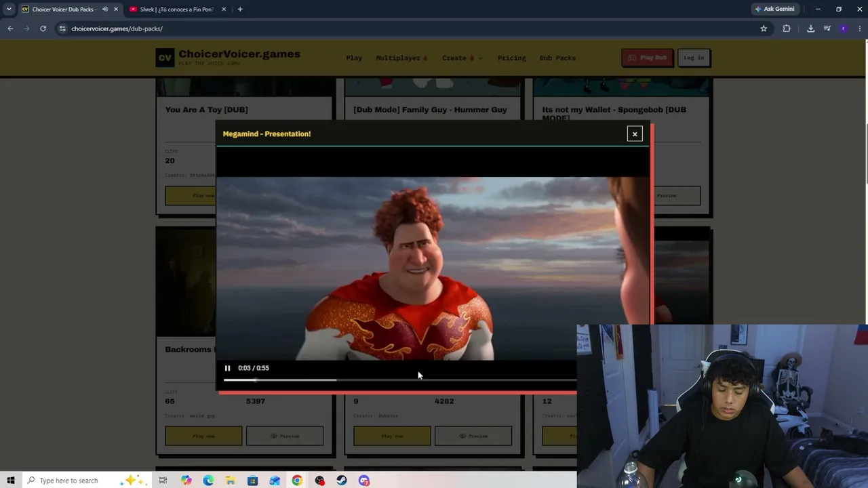Open the Play menu item
Viewport: 868px width, 488px height.
pyautogui.click(x=354, y=58)
